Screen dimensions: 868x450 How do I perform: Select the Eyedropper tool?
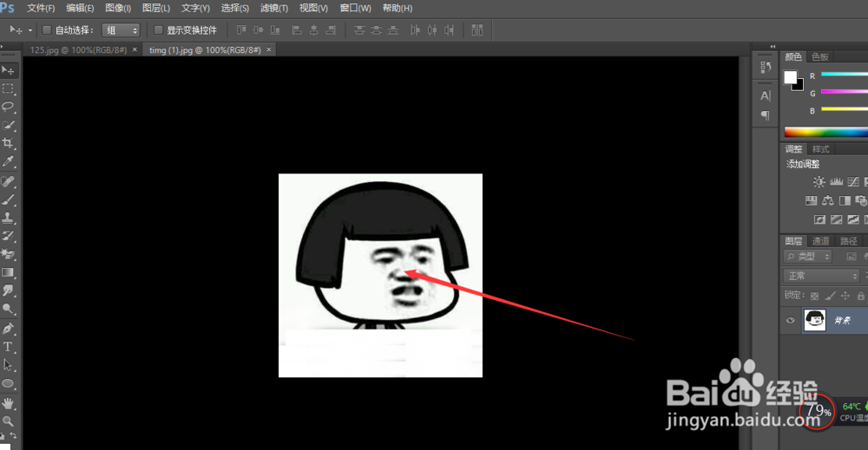(8, 161)
